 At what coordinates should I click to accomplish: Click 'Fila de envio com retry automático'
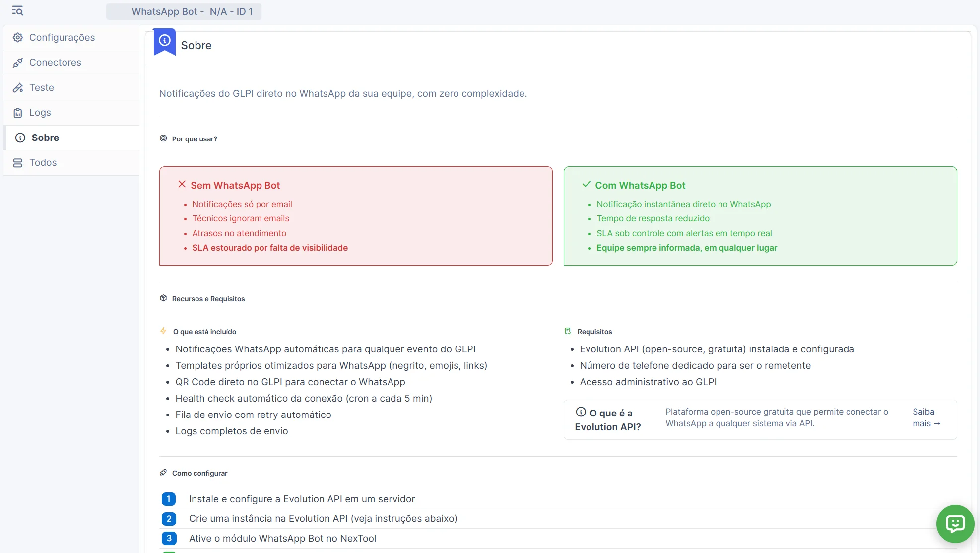(253, 415)
